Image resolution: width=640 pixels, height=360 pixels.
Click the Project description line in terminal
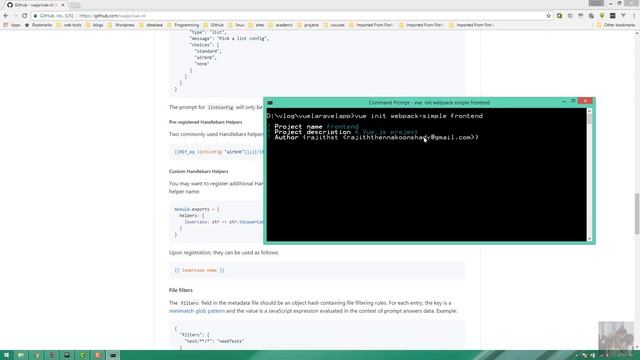tap(343, 132)
